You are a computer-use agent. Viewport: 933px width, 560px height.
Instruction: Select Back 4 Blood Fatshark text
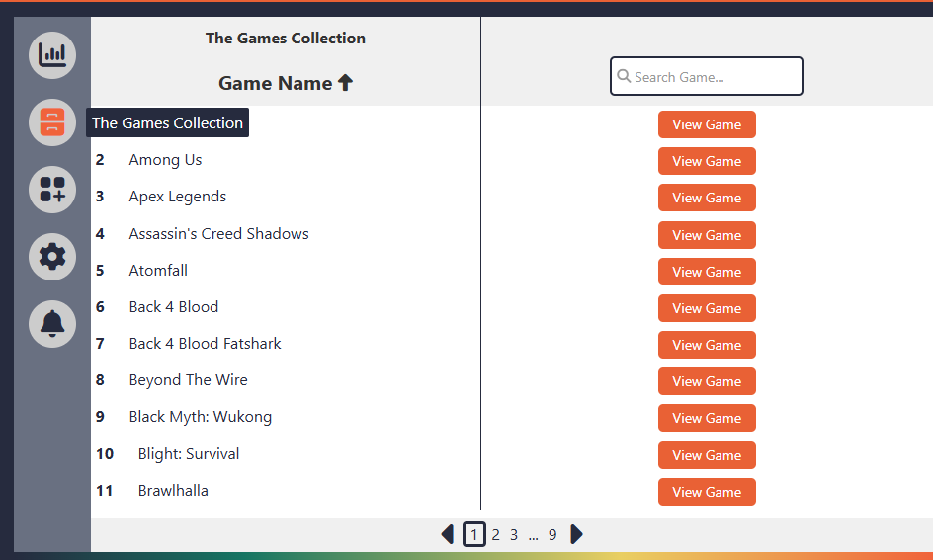click(206, 344)
